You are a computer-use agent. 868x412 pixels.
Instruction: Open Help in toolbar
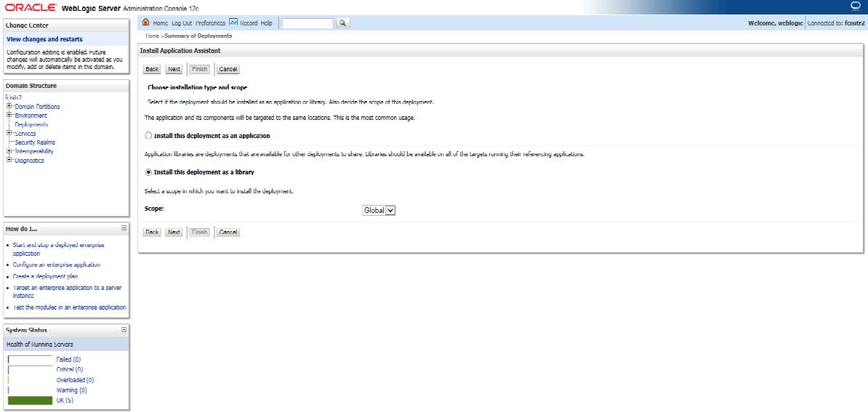point(266,23)
